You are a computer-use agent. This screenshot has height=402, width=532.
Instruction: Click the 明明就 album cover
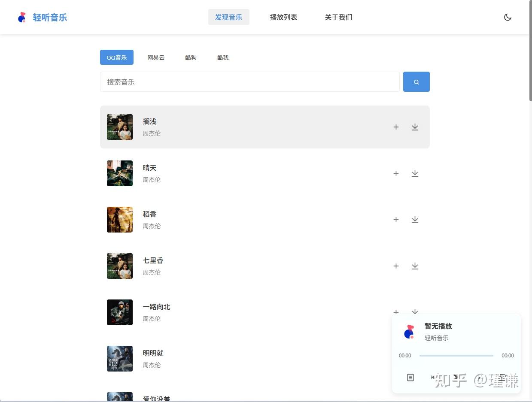[x=120, y=359]
